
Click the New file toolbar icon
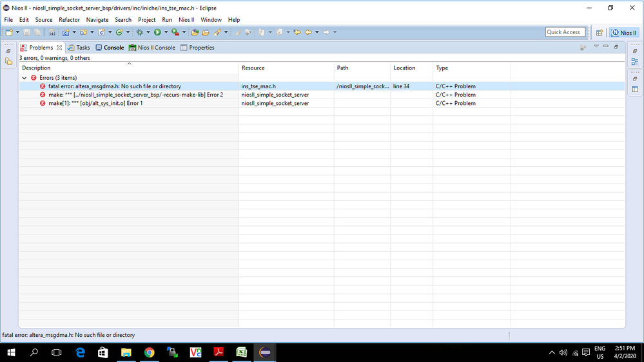coord(9,32)
